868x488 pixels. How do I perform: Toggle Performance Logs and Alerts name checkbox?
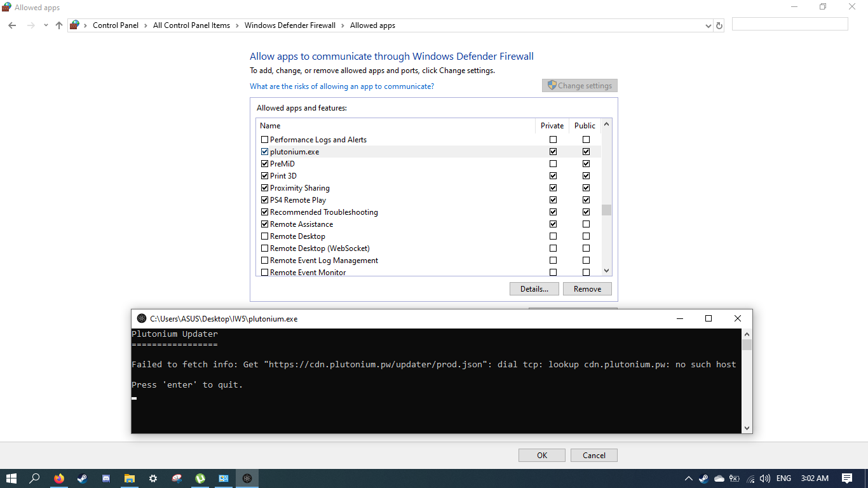pos(264,140)
